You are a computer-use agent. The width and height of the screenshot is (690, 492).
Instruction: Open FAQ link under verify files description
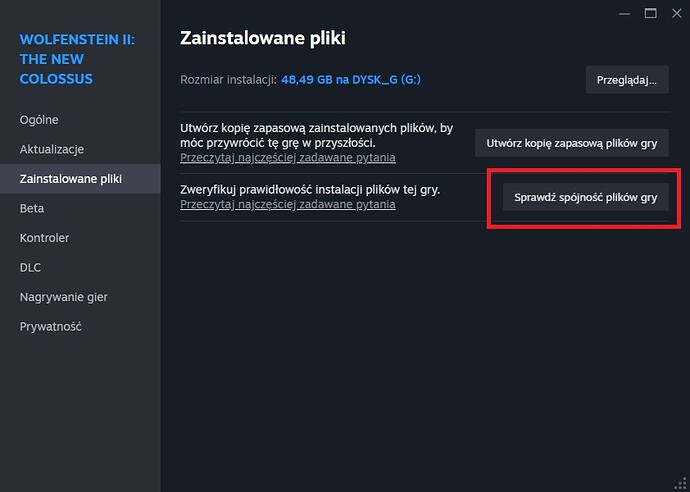pyautogui.click(x=288, y=204)
